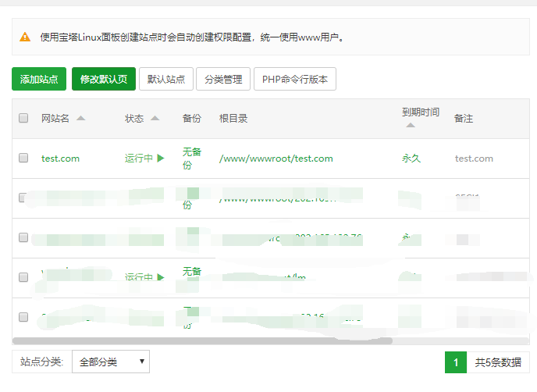The width and height of the screenshot is (537, 392).
Task: Click the green run arrow in fourth row
Action: pyautogui.click(x=161, y=277)
